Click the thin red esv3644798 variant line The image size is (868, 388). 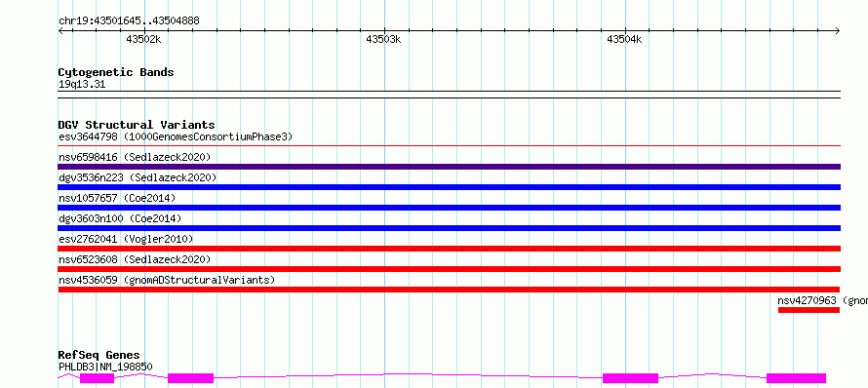(450, 146)
